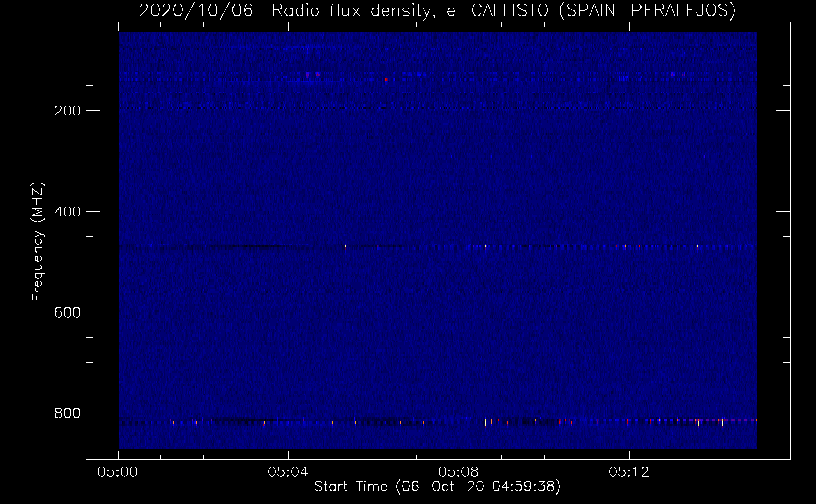
Task: Click the 600 frequency tick label
Action: (67, 312)
